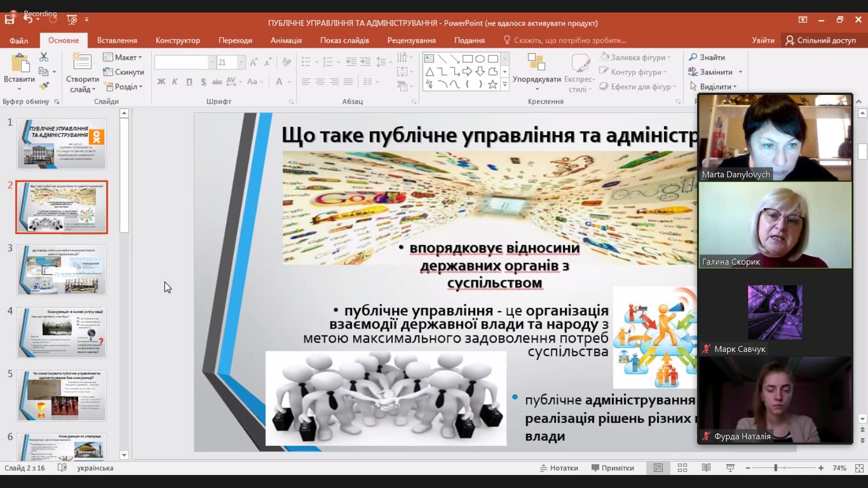Click the Увійти sign-in link

point(763,40)
